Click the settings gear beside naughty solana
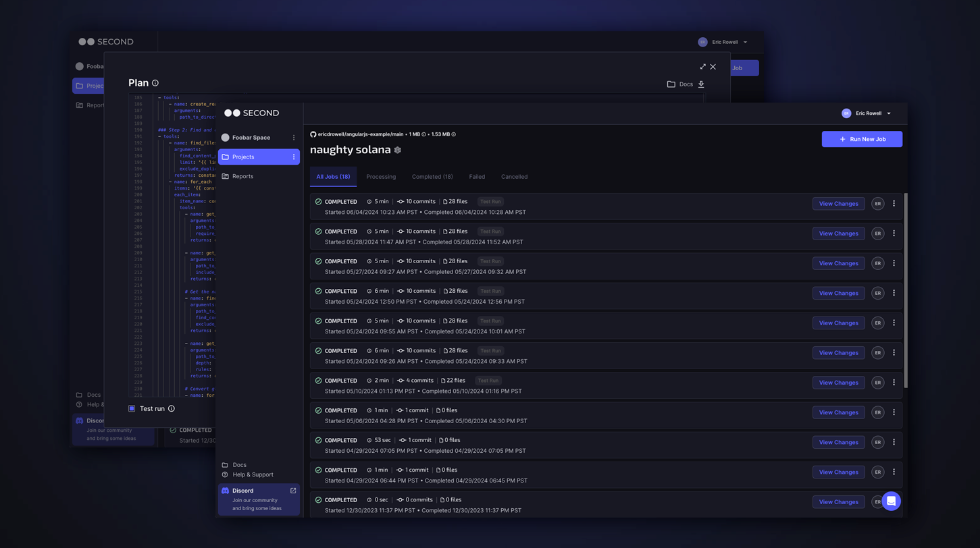 [398, 150]
